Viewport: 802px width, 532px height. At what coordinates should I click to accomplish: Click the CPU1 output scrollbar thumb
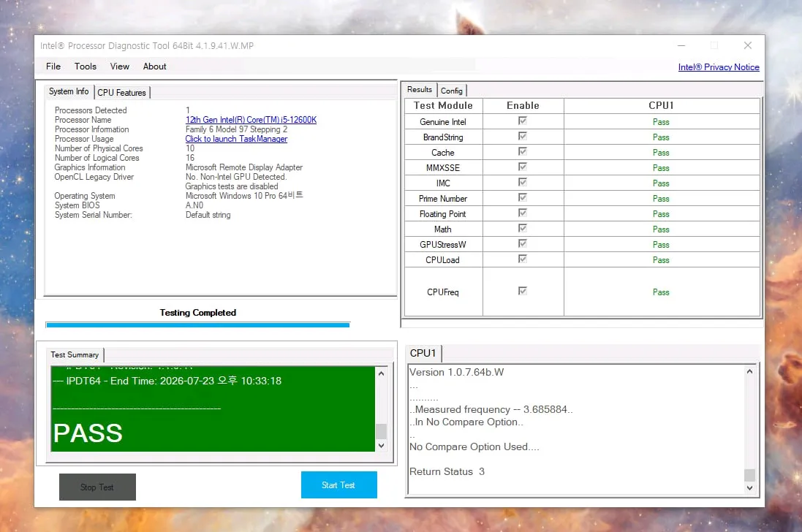[x=749, y=475]
